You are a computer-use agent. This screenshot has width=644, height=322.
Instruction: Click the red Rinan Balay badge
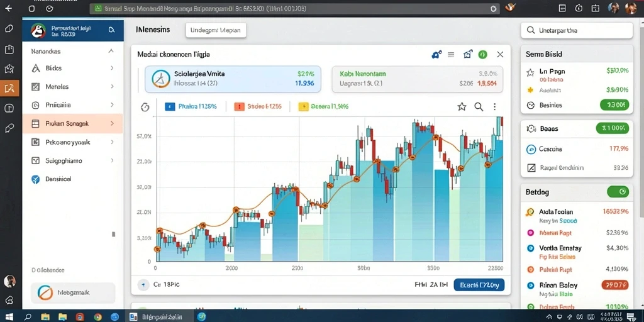615,285
